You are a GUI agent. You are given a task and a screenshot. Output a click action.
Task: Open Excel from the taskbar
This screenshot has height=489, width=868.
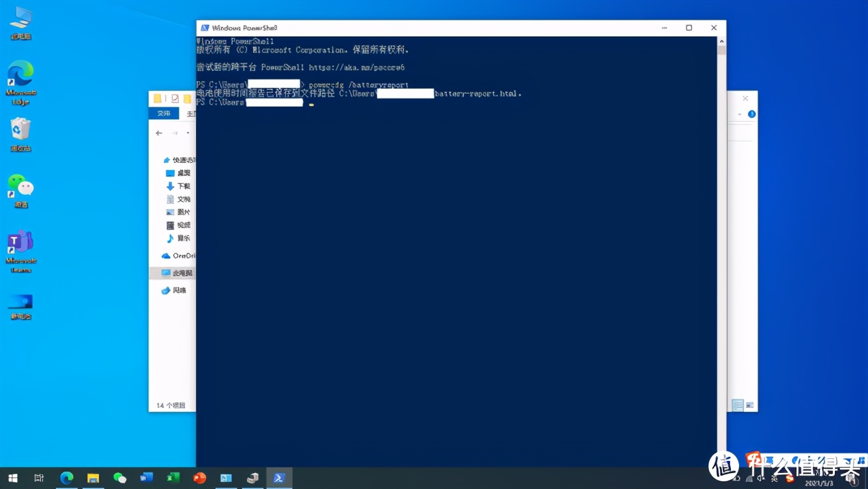click(x=173, y=478)
